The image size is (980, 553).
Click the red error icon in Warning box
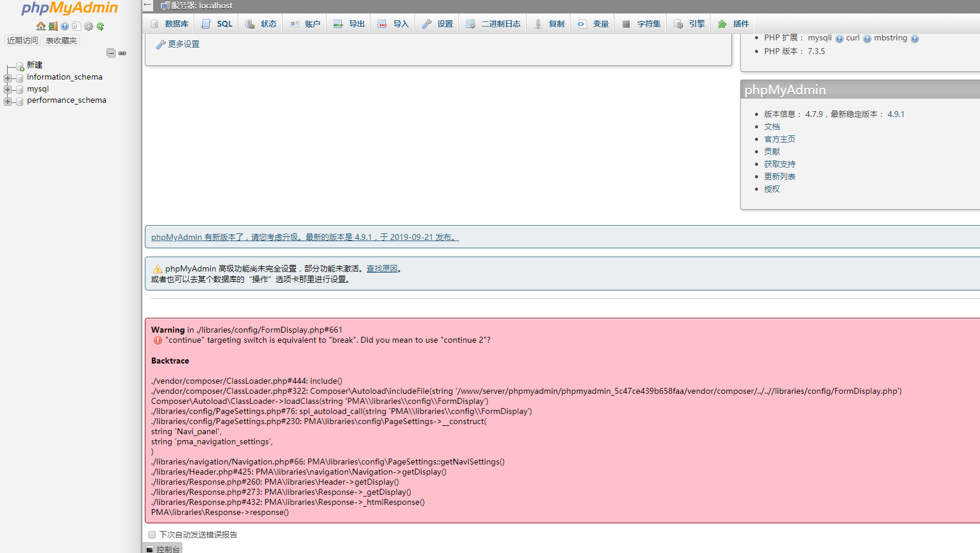[x=157, y=340]
